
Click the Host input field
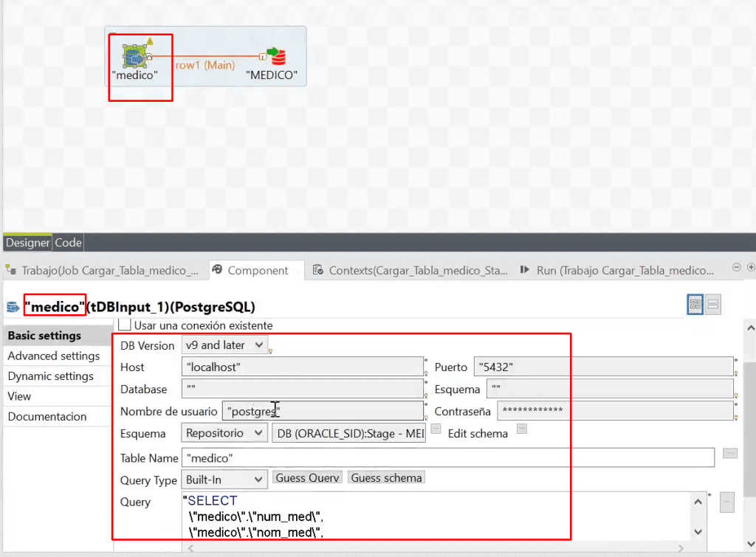coord(303,367)
